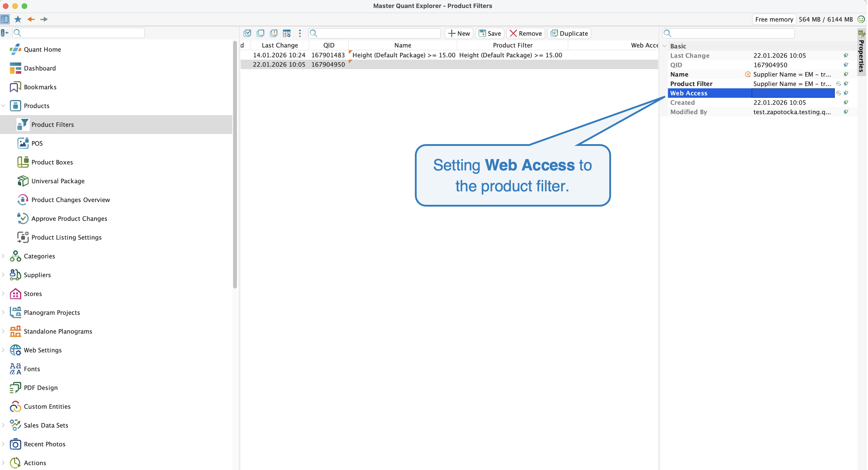Click the reset icon on Web Access row

point(839,93)
